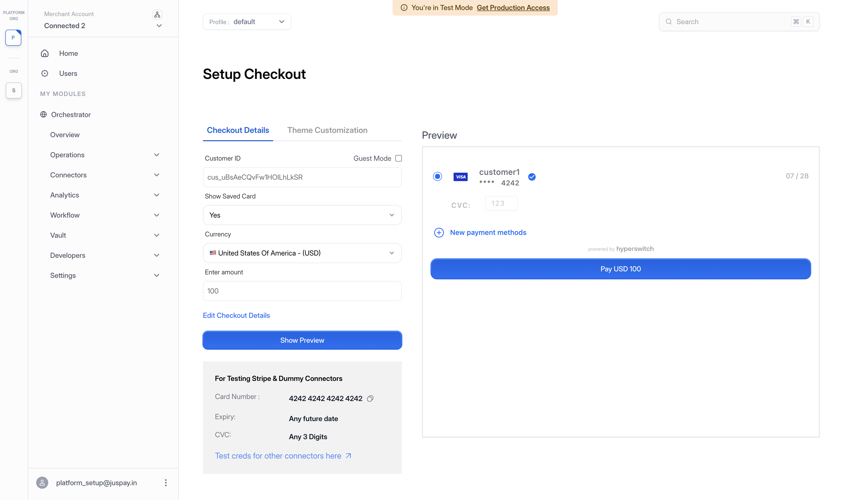The height and width of the screenshot is (500, 868).
Task: Click the Show Preview button
Action: [x=302, y=340]
